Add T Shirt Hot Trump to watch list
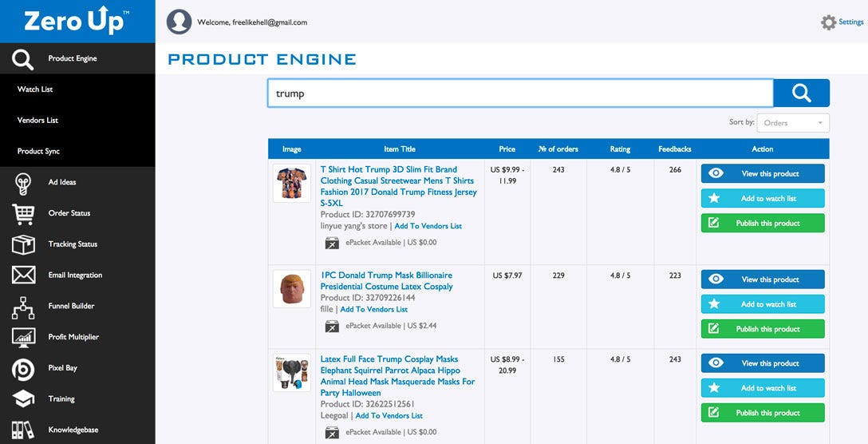Image resolution: width=868 pixels, height=444 pixels. click(763, 198)
